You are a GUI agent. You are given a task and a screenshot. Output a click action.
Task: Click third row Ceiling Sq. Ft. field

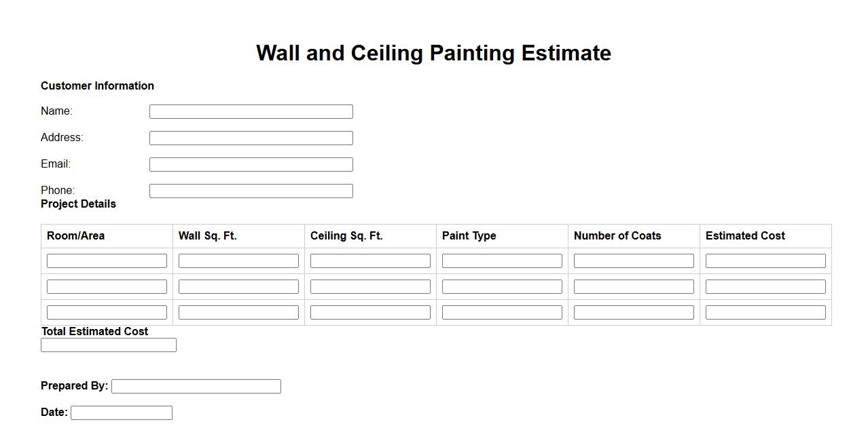(x=370, y=313)
